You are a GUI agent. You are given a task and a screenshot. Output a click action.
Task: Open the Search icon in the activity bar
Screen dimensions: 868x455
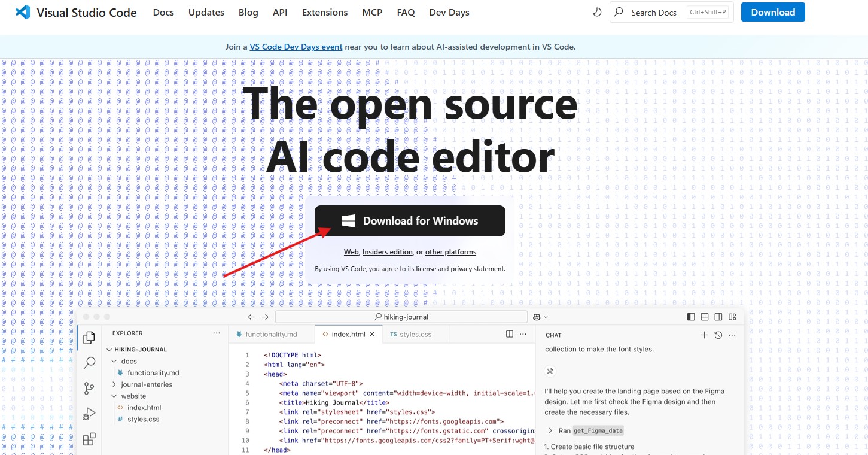pos(89,363)
